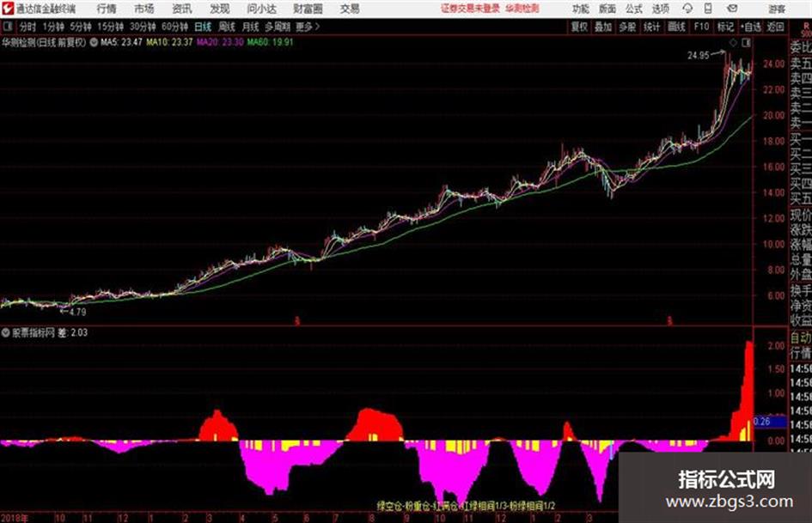Image resolution: width=812 pixels, height=523 pixels.
Task: Click the MA5: 23.47 label
Action: 122,42
